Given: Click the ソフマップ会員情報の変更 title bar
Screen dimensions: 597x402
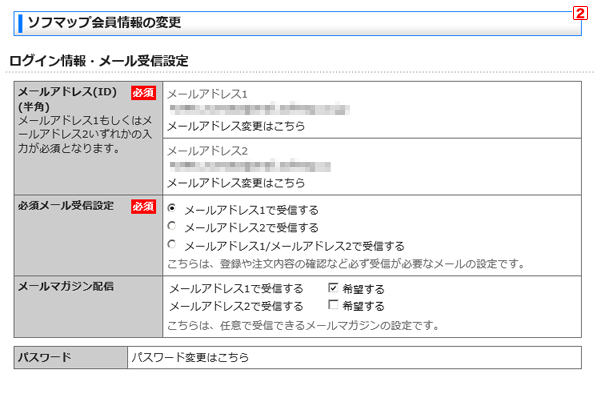Looking at the screenshot, I should click(x=298, y=24).
